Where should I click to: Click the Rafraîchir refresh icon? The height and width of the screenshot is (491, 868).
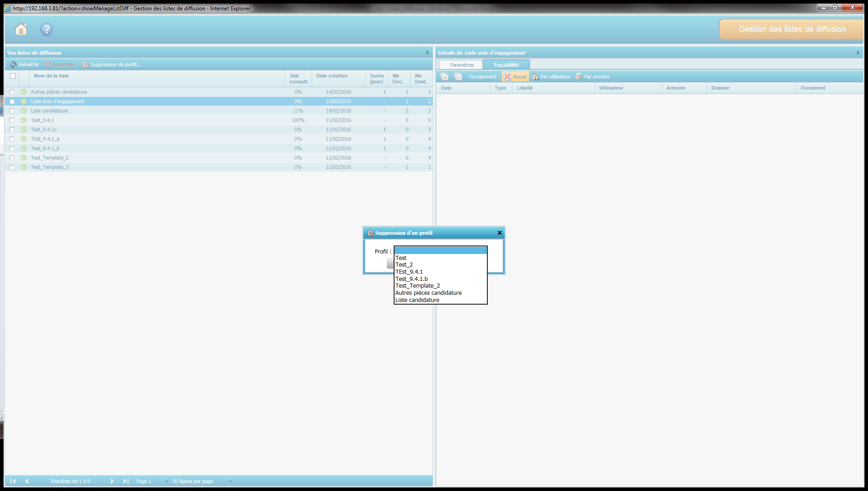tap(13, 65)
